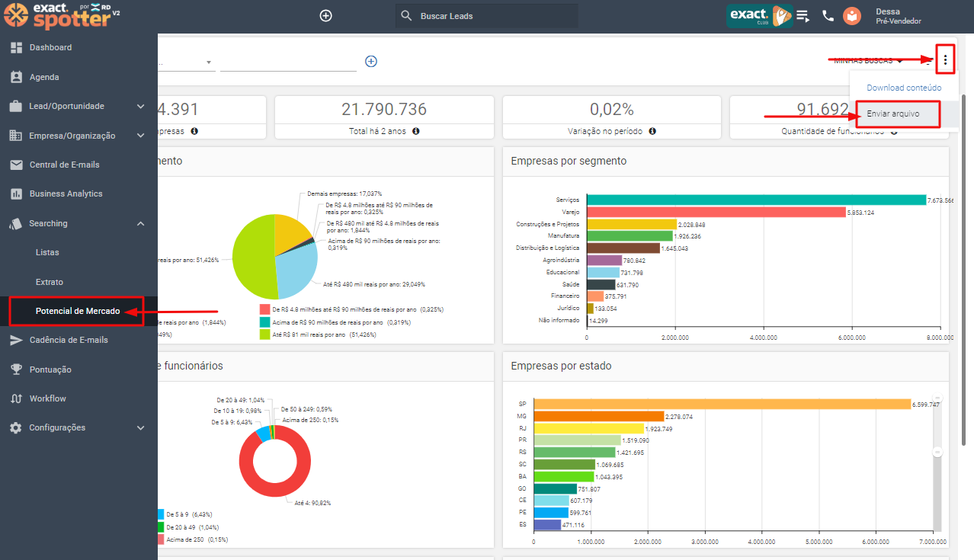This screenshot has height=560, width=974.
Task: Open the Exact Club badge
Action: [x=759, y=15]
